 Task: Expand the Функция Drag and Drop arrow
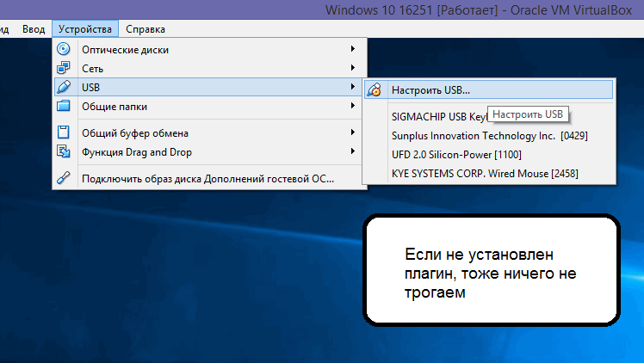click(352, 151)
